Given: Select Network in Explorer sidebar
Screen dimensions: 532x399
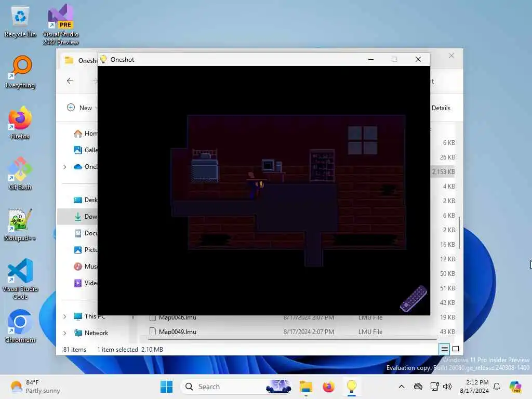Looking at the screenshot, I should click(x=91, y=333).
